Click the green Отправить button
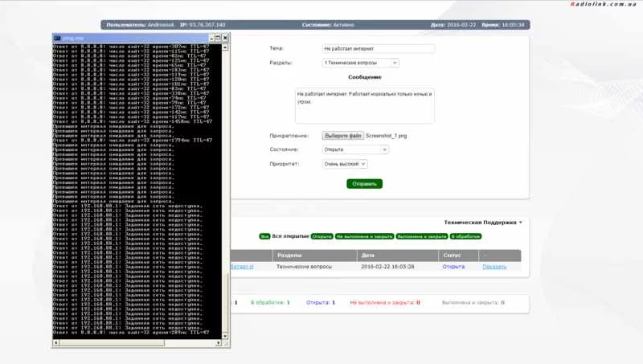This screenshot has height=364, width=643. click(x=365, y=183)
